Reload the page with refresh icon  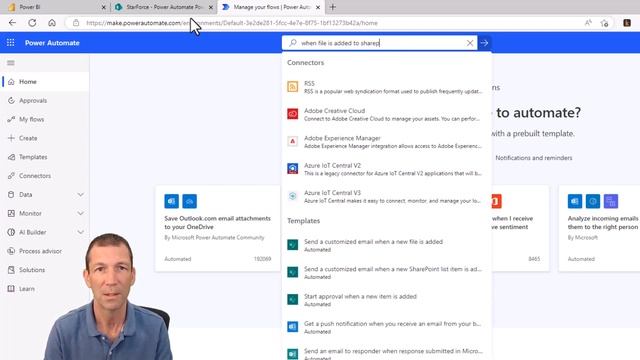pyautogui.click(x=32, y=23)
